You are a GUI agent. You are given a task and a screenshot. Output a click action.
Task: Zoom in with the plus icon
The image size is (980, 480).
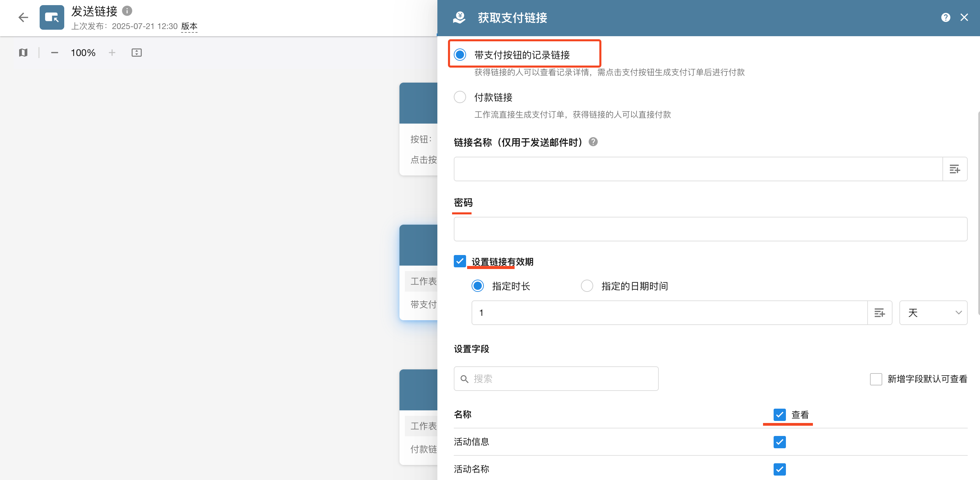pyautogui.click(x=112, y=53)
